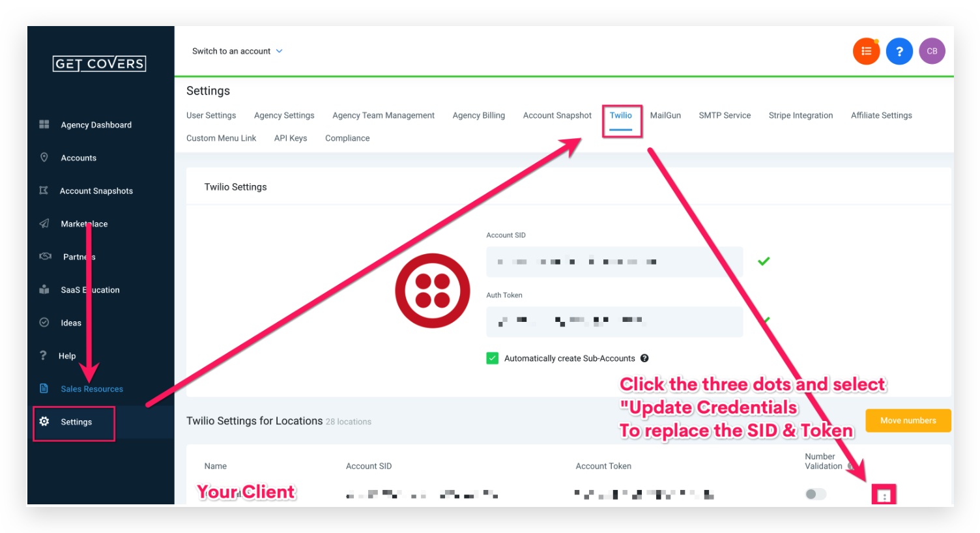
Task: Open the API Keys tab
Action: (x=291, y=138)
